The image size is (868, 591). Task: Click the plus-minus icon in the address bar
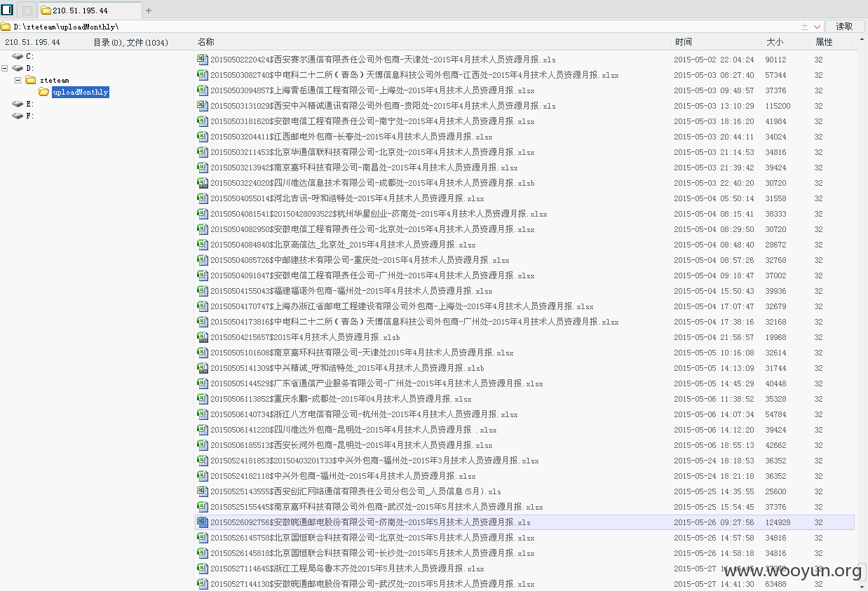(x=804, y=27)
